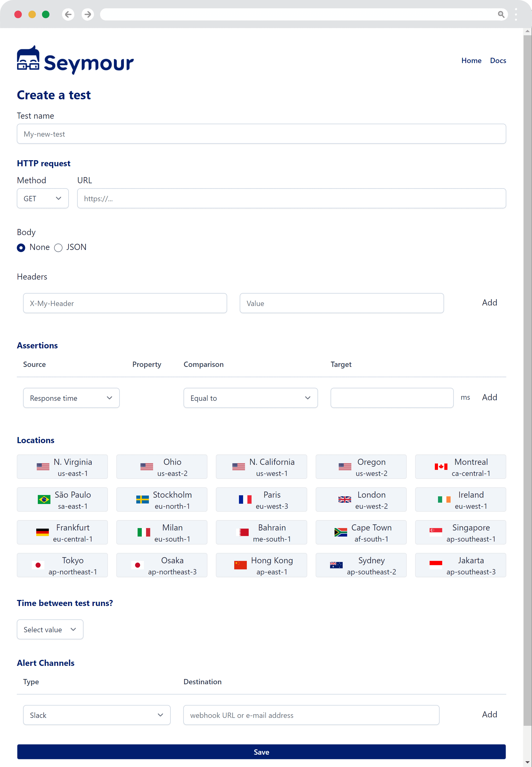Go to the Home page
The image size is (532, 767).
click(x=471, y=60)
